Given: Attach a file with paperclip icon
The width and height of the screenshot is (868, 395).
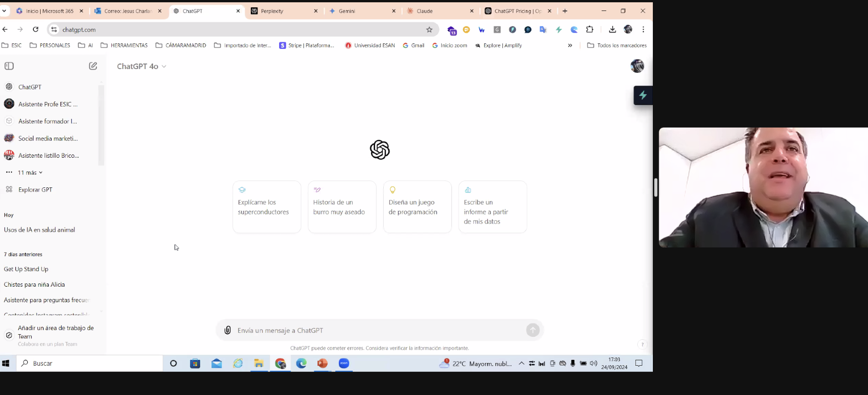Looking at the screenshot, I should [x=228, y=330].
